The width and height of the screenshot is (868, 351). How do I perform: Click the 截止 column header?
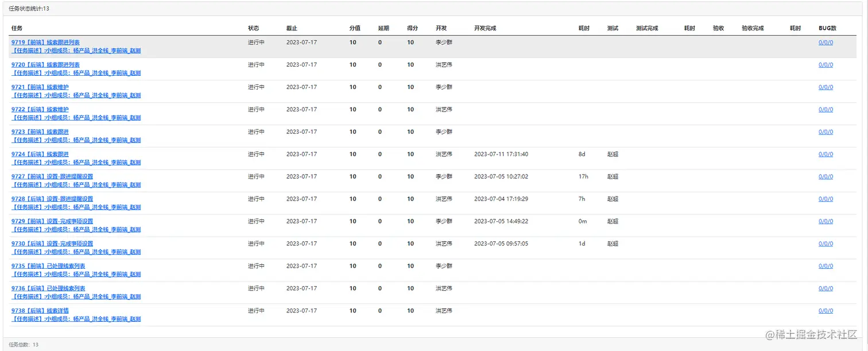click(x=292, y=28)
